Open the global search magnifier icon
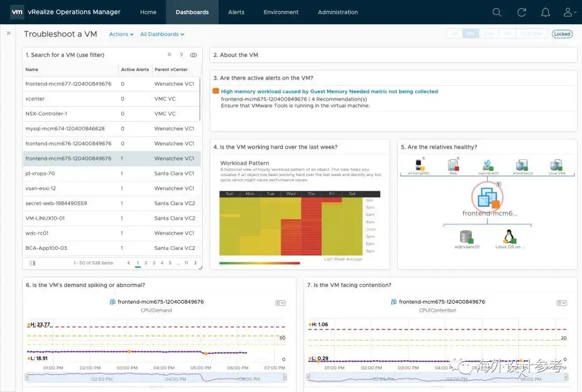 [497, 12]
